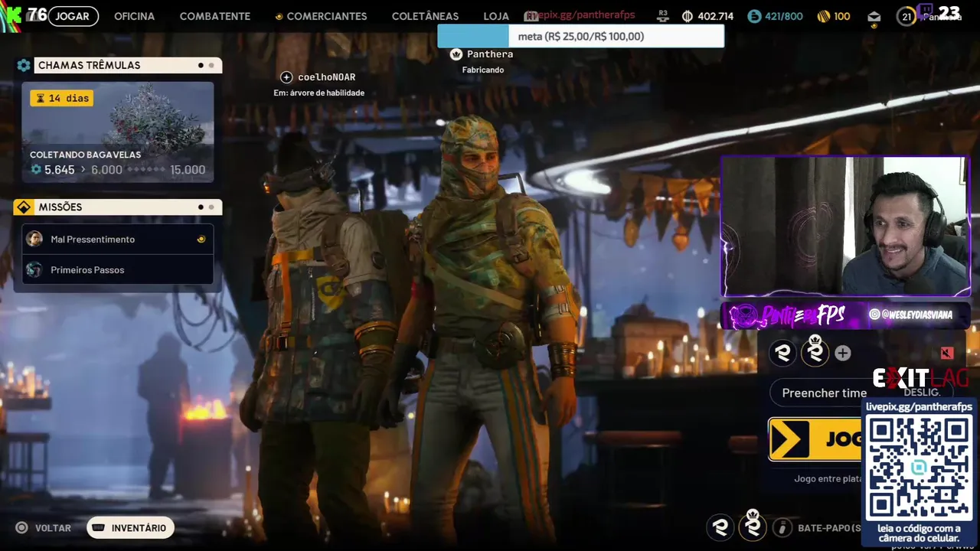Viewport: 980px width, 551px height.
Task: Click the plus icon beside coelhoNOAR
Action: pyautogui.click(x=286, y=77)
